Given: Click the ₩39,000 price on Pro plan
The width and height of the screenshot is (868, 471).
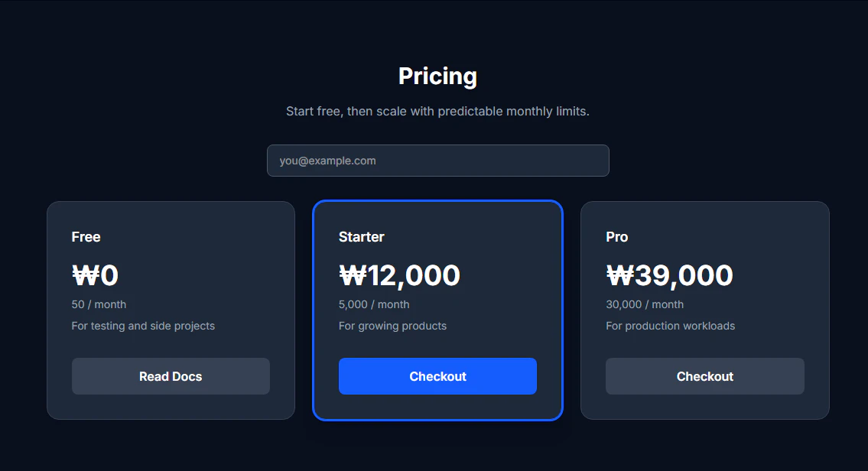Looking at the screenshot, I should 669,275.
